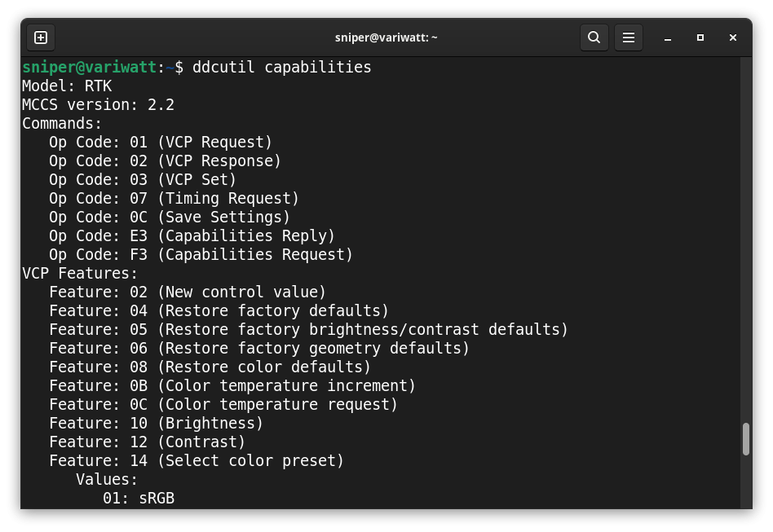
Task: Click the VCP Features: heading line
Action: click(x=80, y=273)
